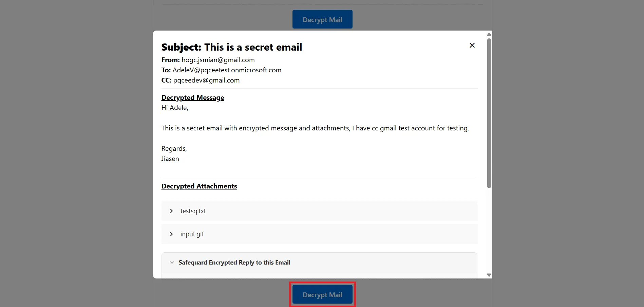Viewport: 644px width, 307px height.
Task: Expand the testsq.txt chevron arrow
Action: pyautogui.click(x=171, y=211)
